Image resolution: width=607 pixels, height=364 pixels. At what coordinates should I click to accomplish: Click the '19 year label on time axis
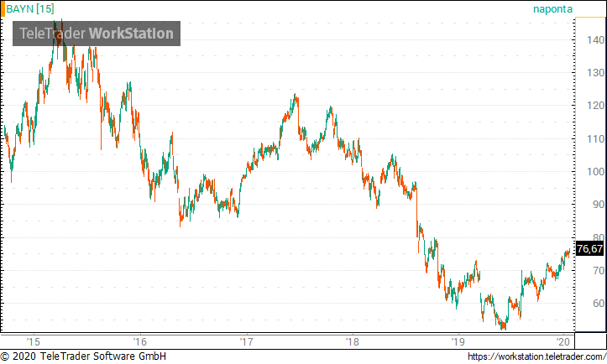(458, 342)
